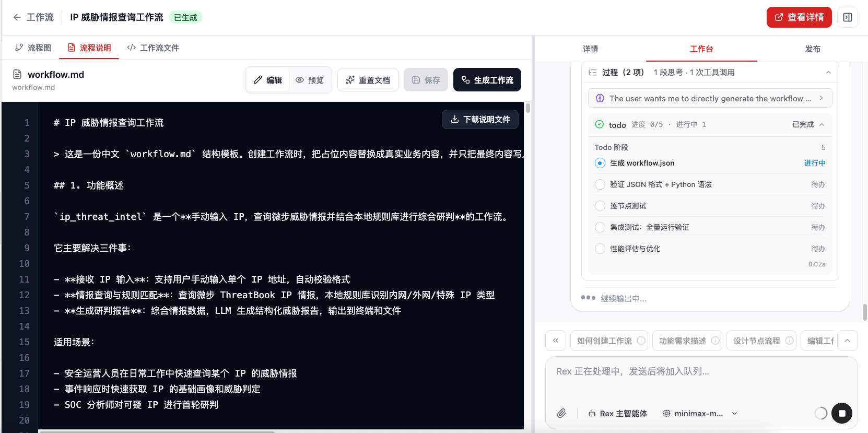The image size is (868, 433).
Task: Click the '它主要解决三件事:' line
Action: [92, 248]
